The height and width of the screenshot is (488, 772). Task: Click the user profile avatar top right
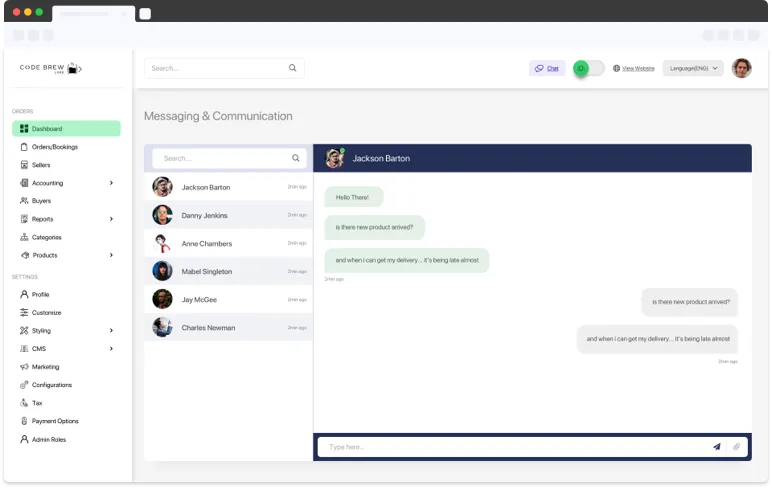[741, 68]
